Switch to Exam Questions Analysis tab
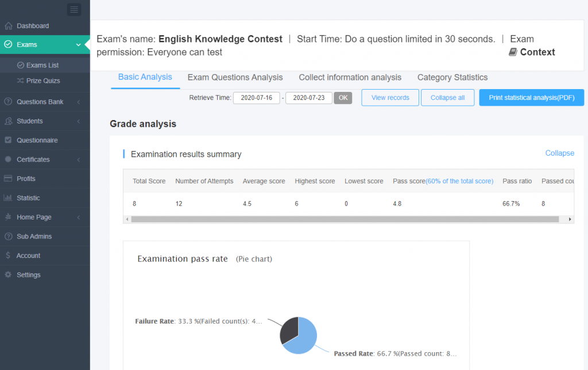Screen dimensions: 588x370 pos(235,78)
